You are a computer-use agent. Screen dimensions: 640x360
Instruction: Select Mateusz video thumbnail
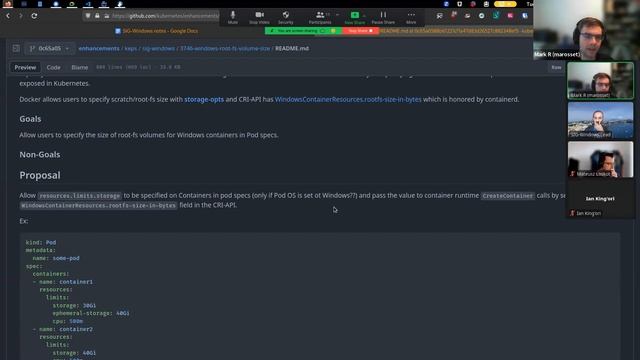[x=600, y=160]
